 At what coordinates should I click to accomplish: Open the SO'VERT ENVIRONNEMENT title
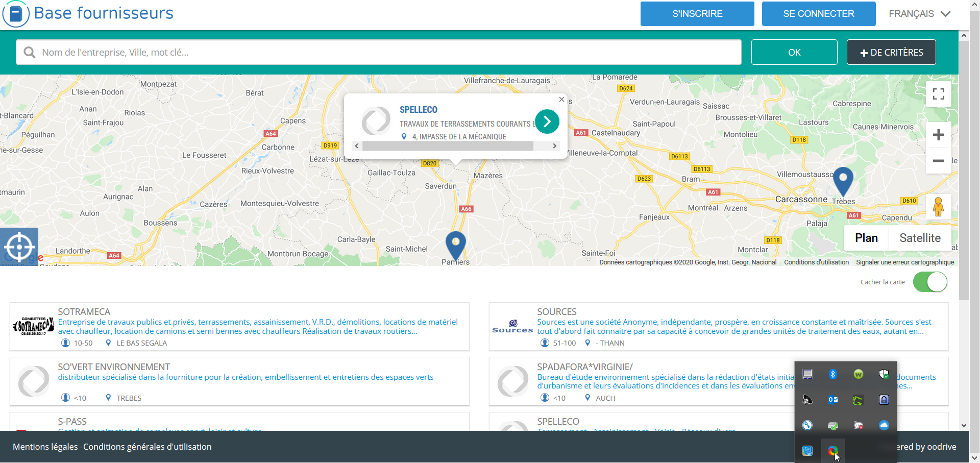[114, 367]
